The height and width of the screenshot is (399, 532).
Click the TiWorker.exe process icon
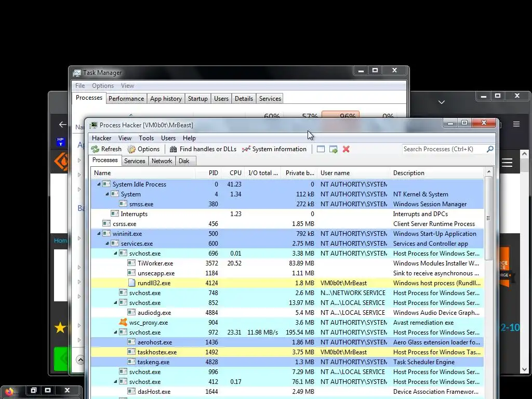(131, 263)
